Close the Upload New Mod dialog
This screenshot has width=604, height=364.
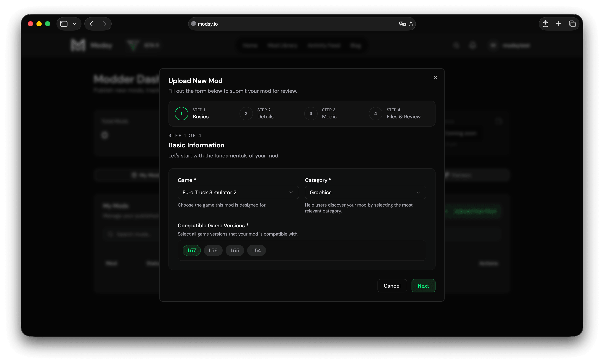coord(435,78)
